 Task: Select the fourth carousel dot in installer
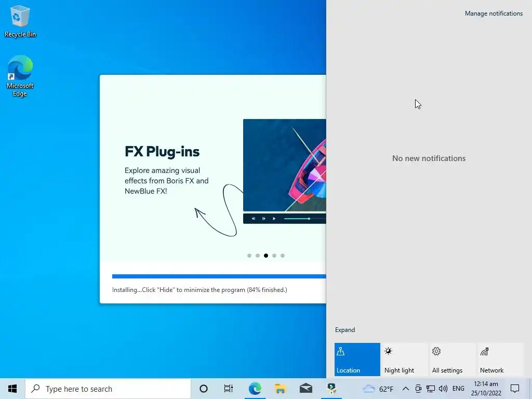click(274, 256)
